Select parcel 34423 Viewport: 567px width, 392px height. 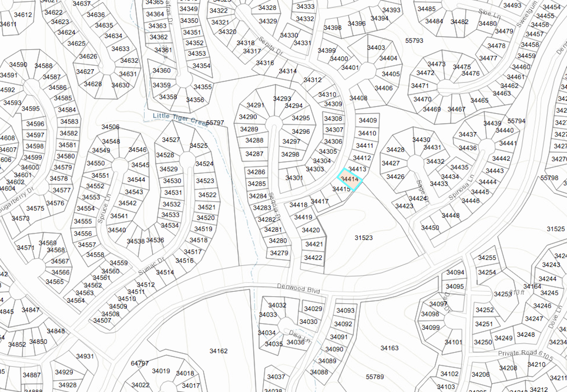pyautogui.click(x=404, y=206)
